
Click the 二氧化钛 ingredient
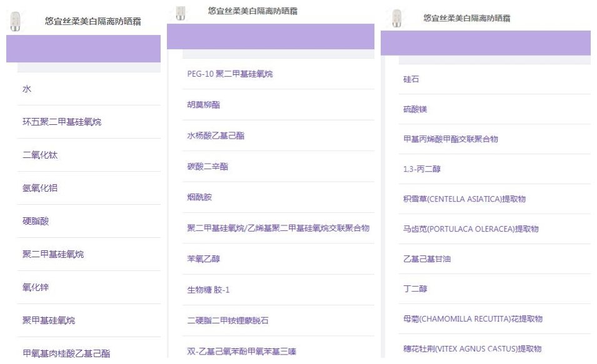point(40,155)
